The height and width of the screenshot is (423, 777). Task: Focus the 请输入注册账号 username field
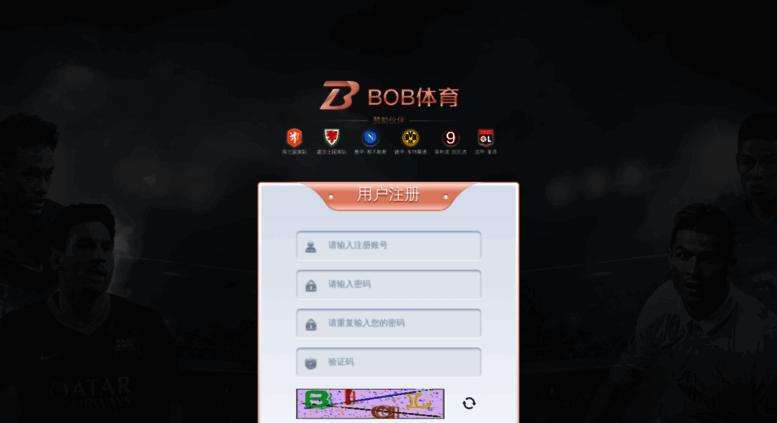click(x=388, y=245)
